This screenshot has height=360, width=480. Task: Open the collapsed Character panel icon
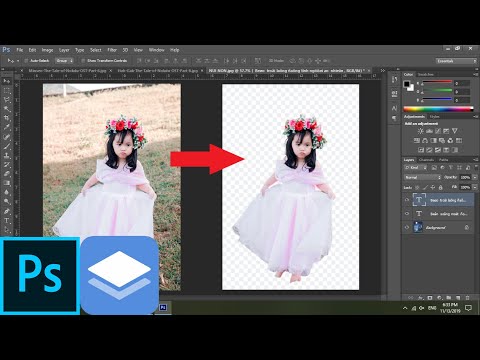pos(395,108)
